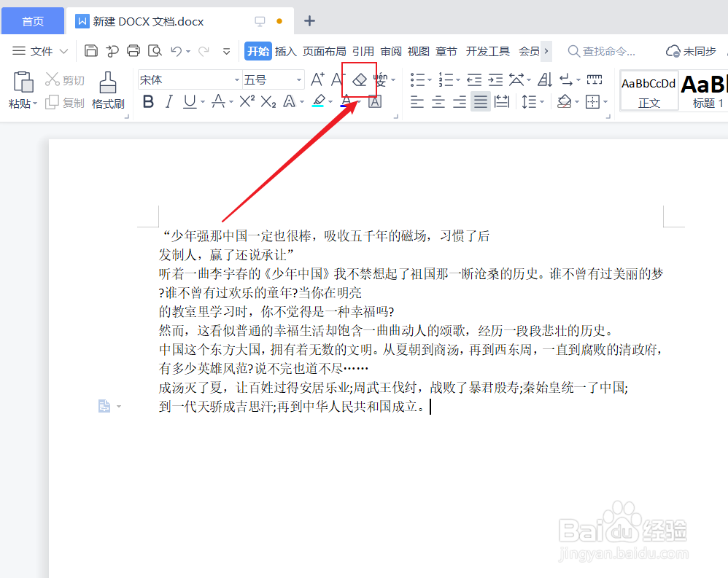
Task: Open the Print dialog icon
Action: [133, 51]
